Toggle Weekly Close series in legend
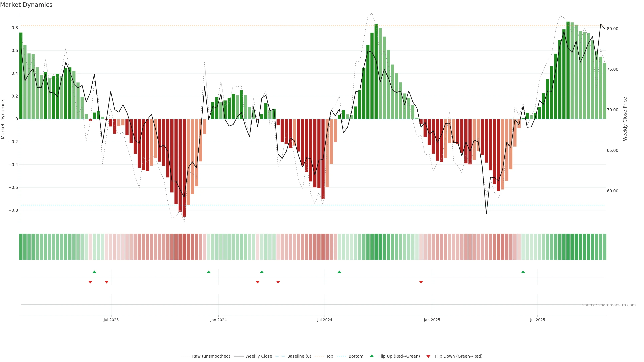This screenshot has height=362, width=644. coord(258,356)
